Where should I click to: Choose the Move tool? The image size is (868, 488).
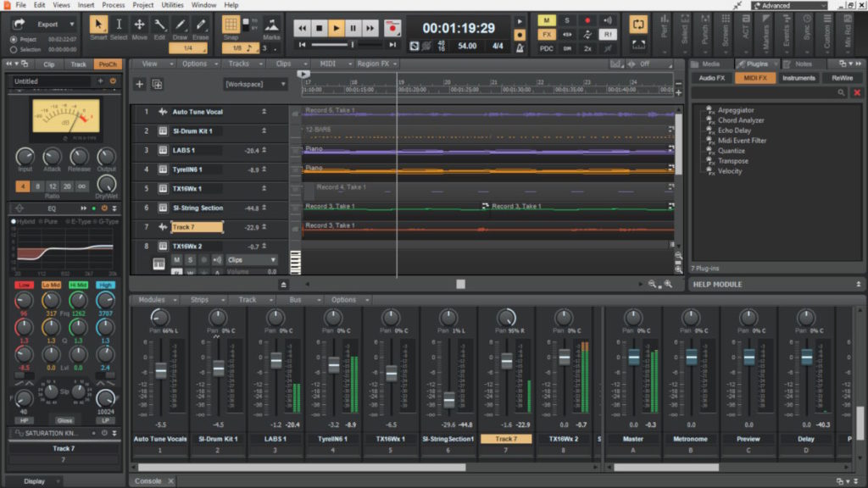(x=139, y=25)
